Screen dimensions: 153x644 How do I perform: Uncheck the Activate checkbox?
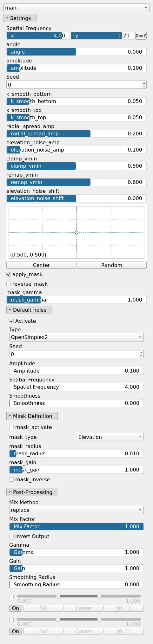coord(11,321)
